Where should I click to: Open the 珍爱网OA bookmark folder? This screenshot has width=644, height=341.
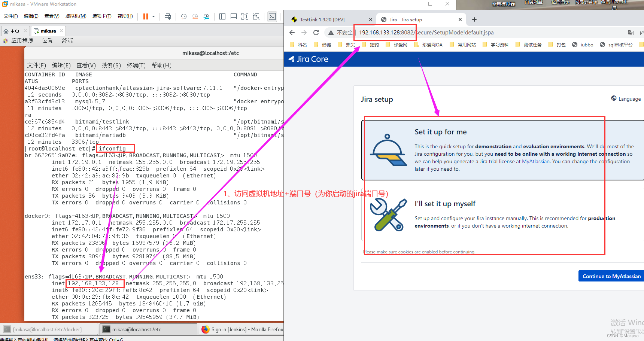(428, 45)
